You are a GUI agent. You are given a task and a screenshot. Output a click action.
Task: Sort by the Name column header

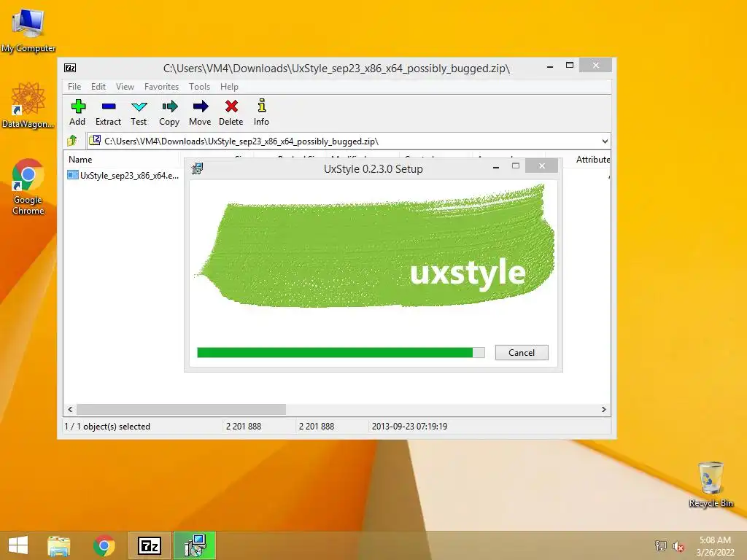point(122,160)
